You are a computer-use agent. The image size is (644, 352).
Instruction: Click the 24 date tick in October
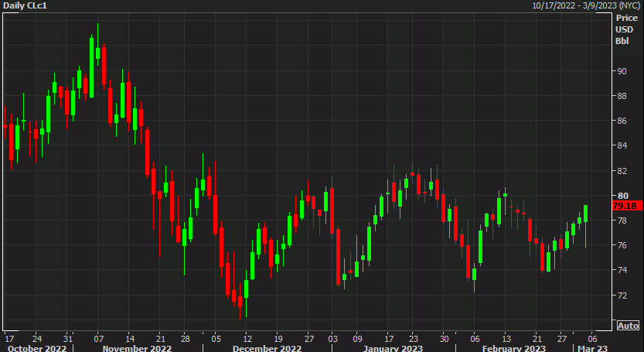[37, 340]
